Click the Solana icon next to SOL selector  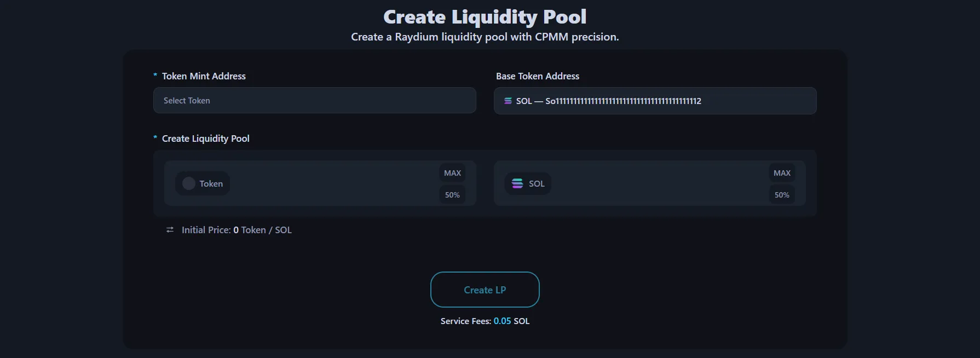click(517, 183)
